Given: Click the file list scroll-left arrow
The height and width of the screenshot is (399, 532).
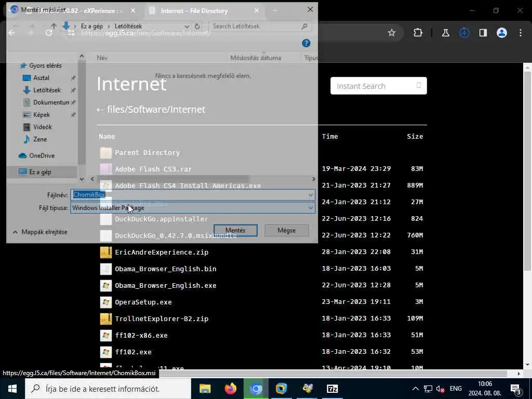Looking at the screenshot, I should click(92, 179).
